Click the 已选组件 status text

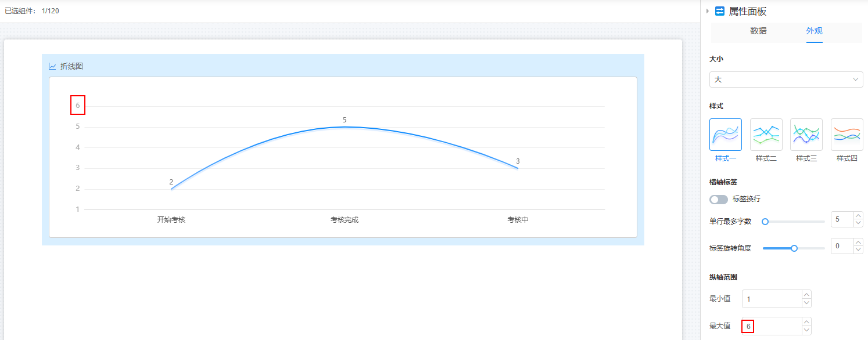click(x=32, y=11)
